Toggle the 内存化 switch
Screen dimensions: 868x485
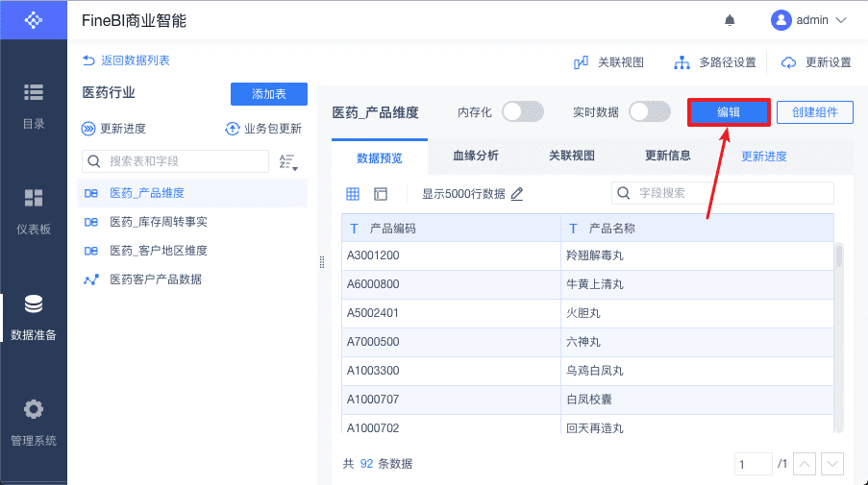pyautogui.click(x=522, y=112)
